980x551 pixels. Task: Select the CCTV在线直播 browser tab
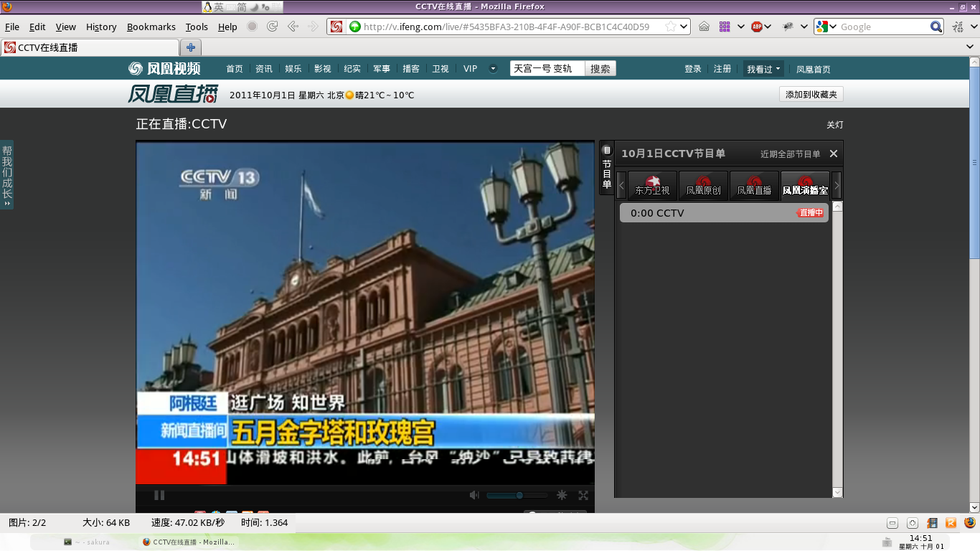click(x=90, y=47)
